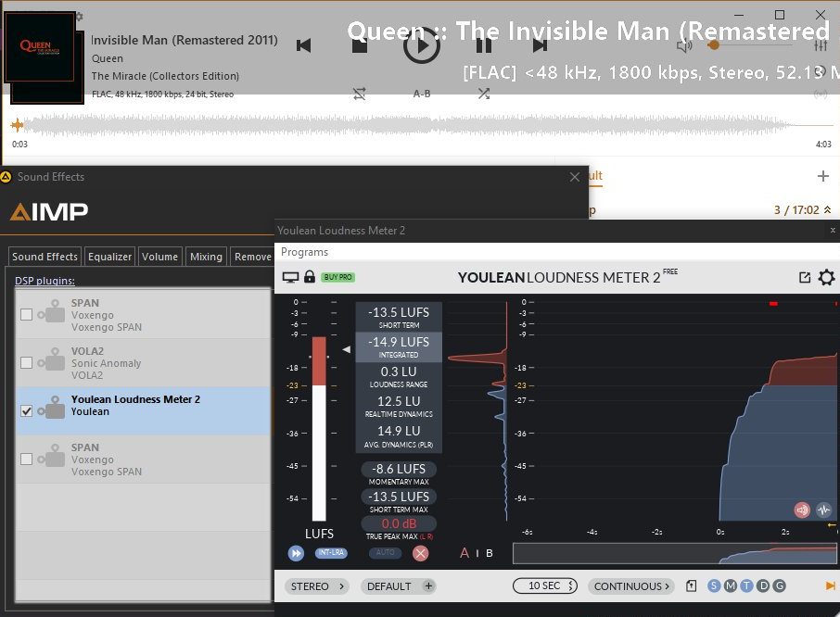
Task: Open AIMP settings gear above album art
Action: click(x=80, y=17)
